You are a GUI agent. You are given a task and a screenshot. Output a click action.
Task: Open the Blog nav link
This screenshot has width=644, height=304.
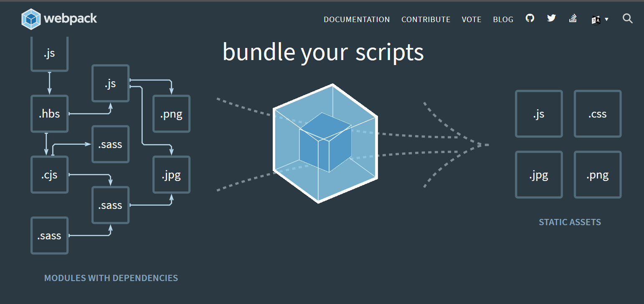[x=503, y=20]
